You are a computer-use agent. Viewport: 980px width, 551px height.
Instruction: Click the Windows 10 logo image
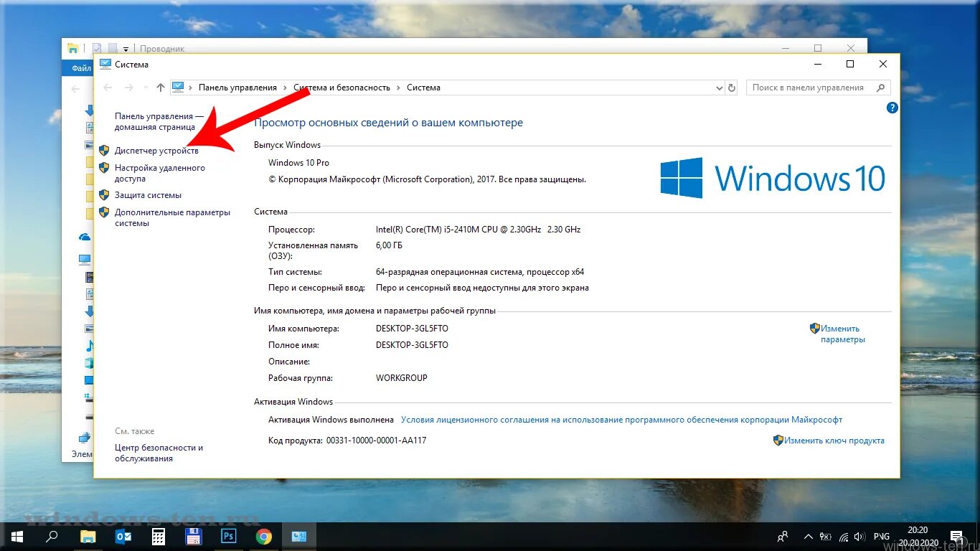773,178
